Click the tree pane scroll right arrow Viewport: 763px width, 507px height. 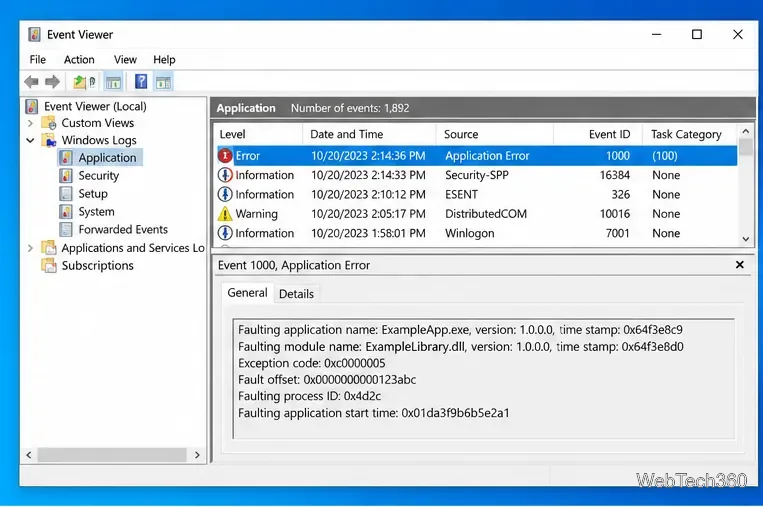(x=197, y=455)
